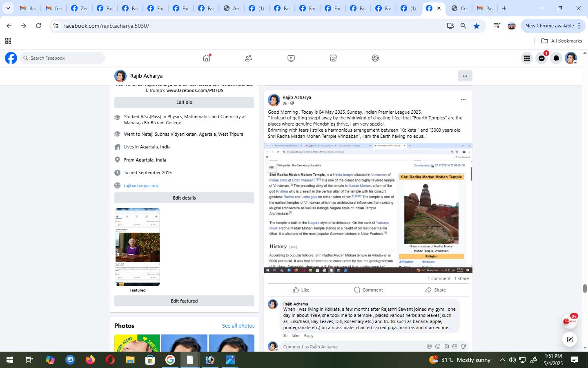Reload the page
This screenshot has height=368, width=588.
pyautogui.click(x=38, y=26)
